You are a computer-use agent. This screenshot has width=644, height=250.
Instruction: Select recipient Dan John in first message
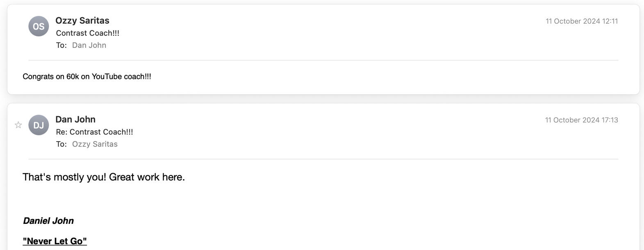89,45
